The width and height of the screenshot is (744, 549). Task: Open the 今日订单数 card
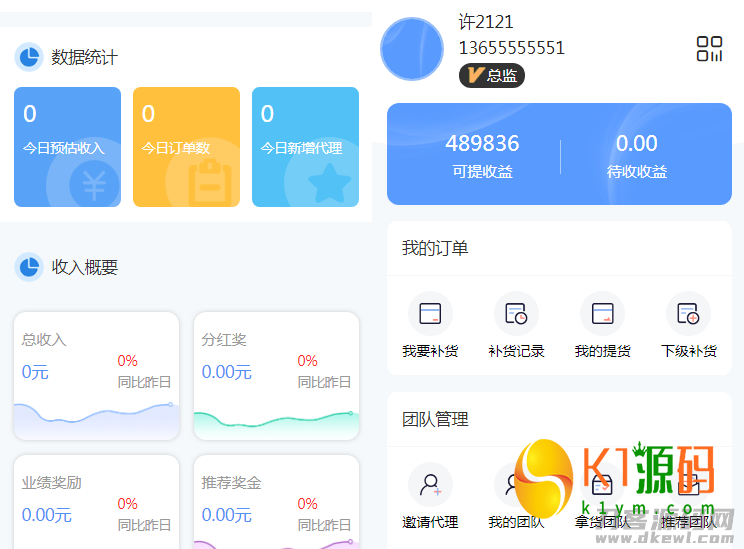[186, 147]
